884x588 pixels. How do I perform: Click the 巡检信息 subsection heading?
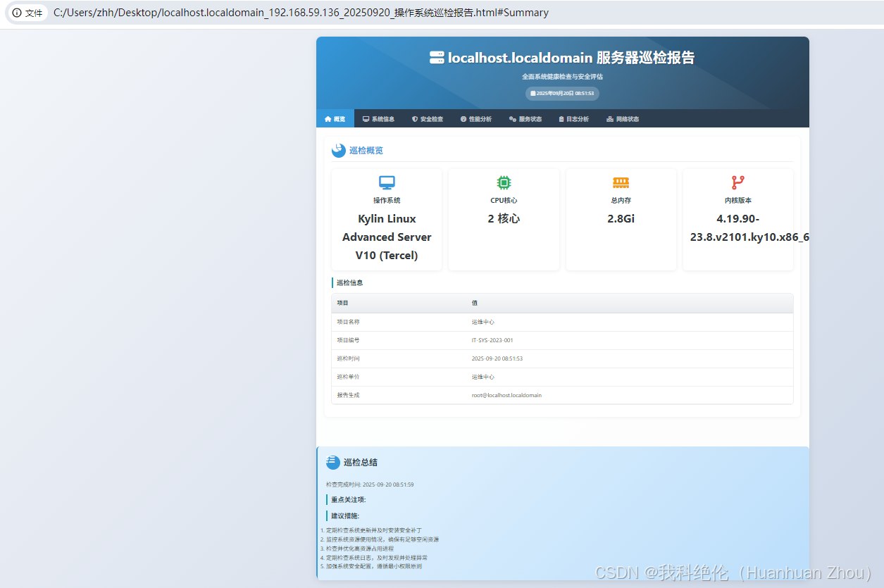pyautogui.click(x=350, y=283)
